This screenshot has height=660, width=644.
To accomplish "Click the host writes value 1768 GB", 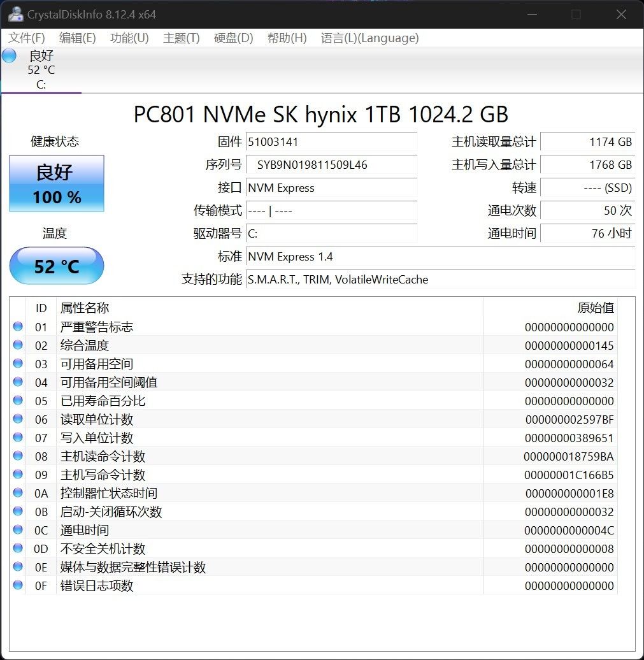I will tap(587, 164).
